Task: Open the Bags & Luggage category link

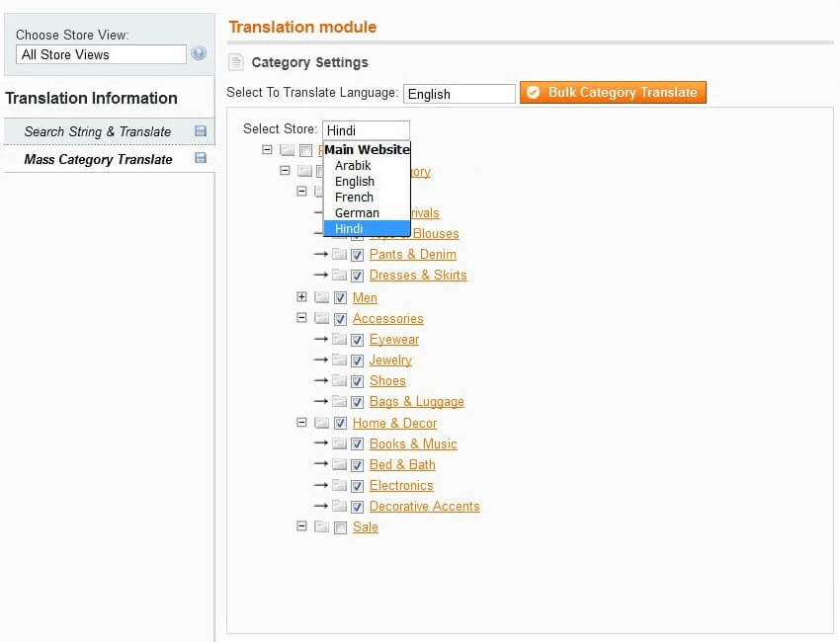Action: click(416, 402)
